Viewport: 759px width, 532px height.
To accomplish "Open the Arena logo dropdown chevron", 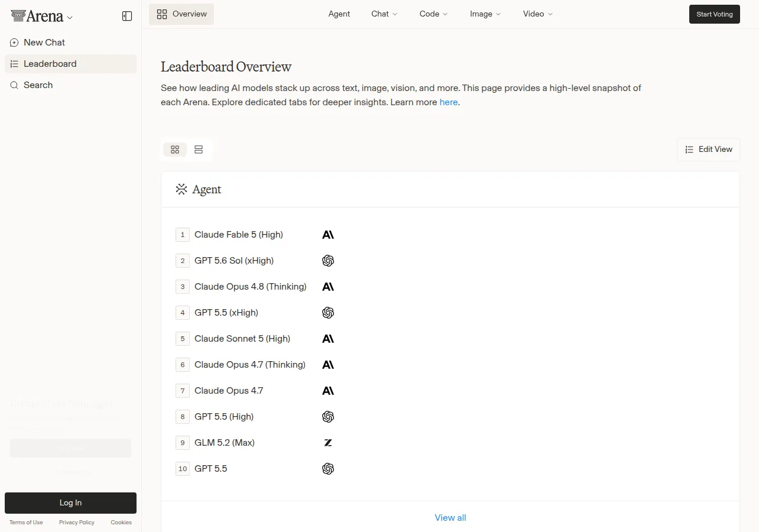I will point(70,18).
